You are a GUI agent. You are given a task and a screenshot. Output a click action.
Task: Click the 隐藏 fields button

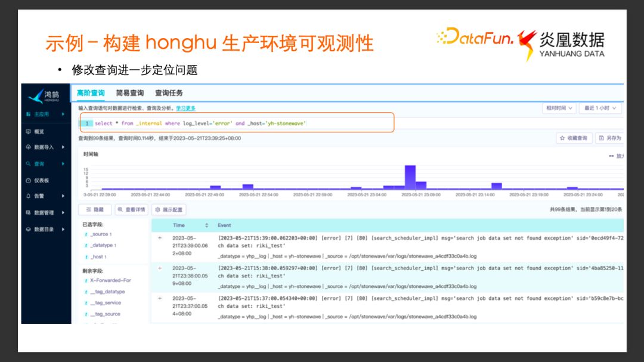click(x=95, y=209)
